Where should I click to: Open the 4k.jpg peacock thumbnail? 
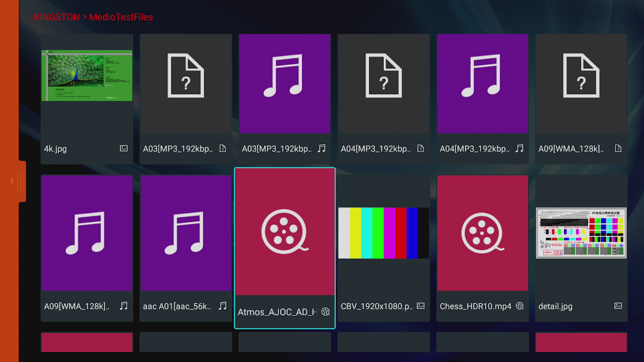87,76
